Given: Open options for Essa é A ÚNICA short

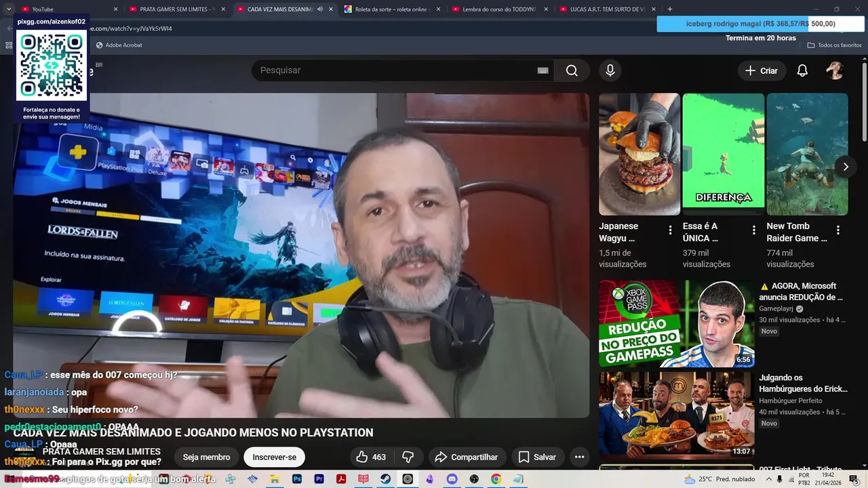Looking at the screenshot, I should 754,230.
